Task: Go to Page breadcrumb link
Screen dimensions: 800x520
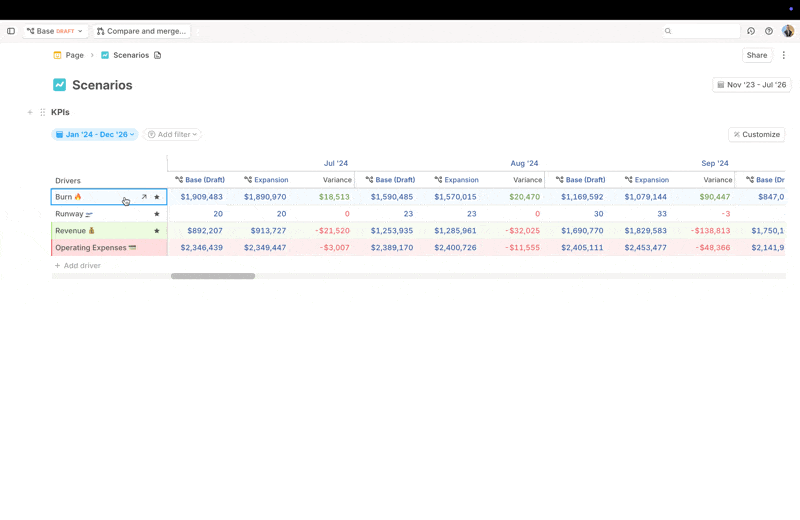Action: coord(74,55)
